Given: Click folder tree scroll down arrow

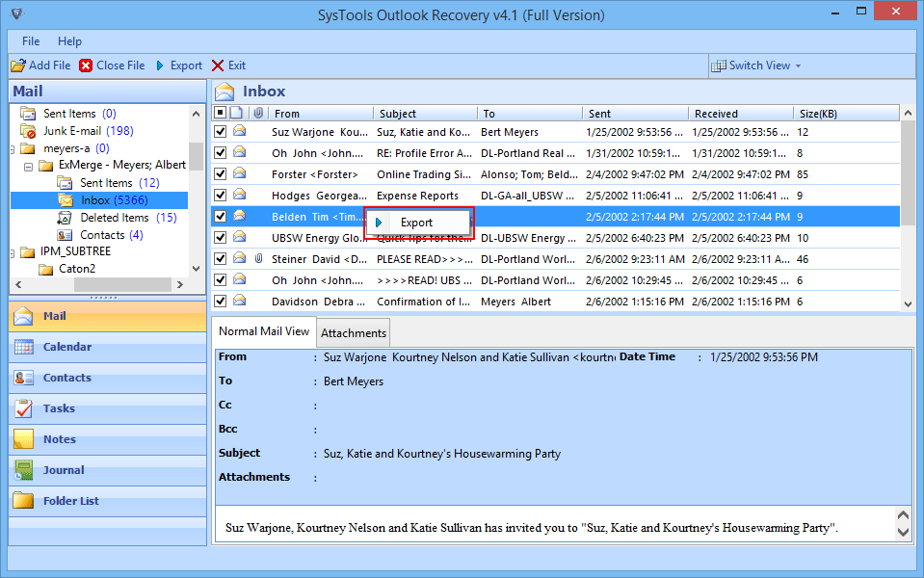Looking at the screenshot, I should point(197,269).
